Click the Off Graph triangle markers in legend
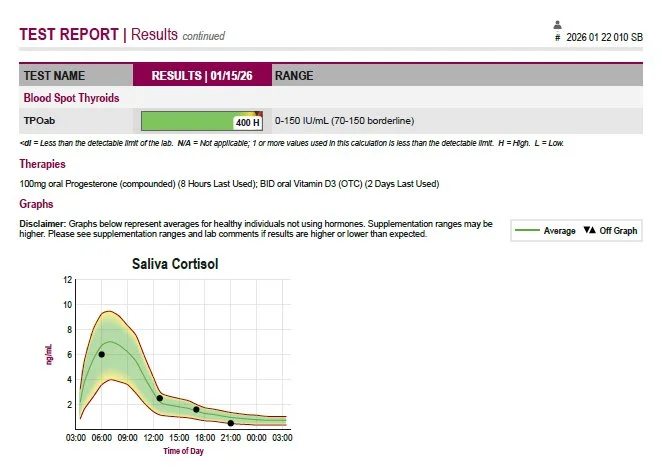The image size is (662, 474). 590,231
